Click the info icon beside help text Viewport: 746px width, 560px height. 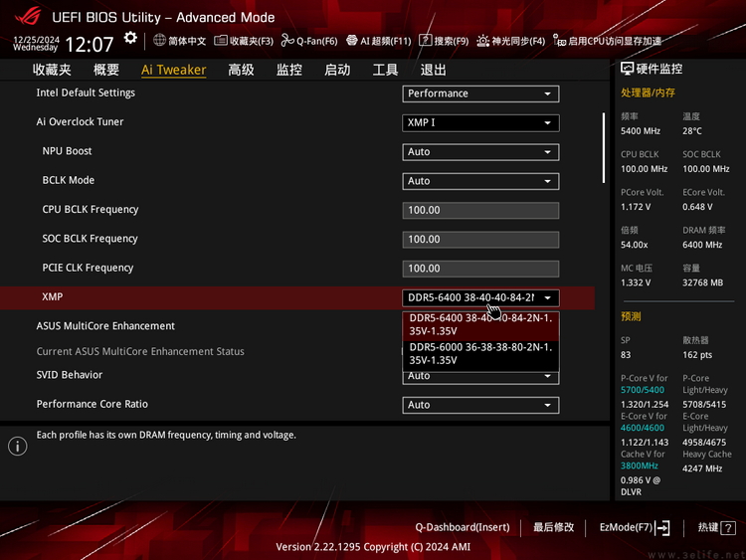pyautogui.click(x=18, y=447)
